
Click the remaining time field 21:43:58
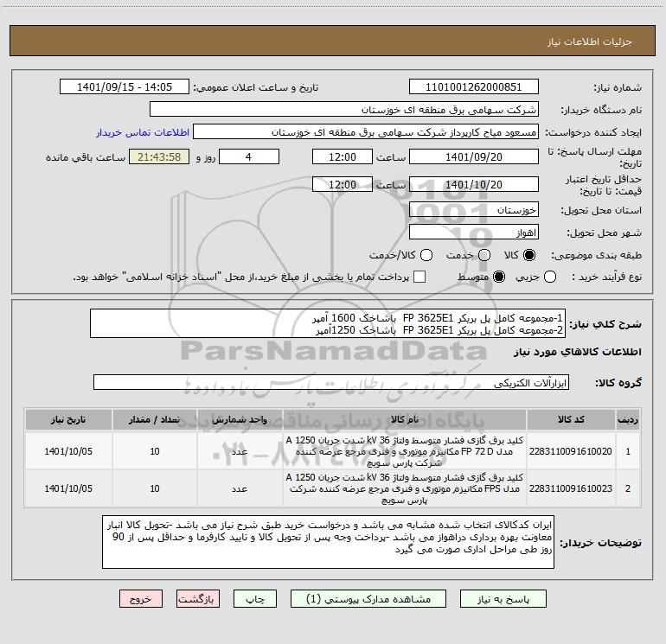159,156
